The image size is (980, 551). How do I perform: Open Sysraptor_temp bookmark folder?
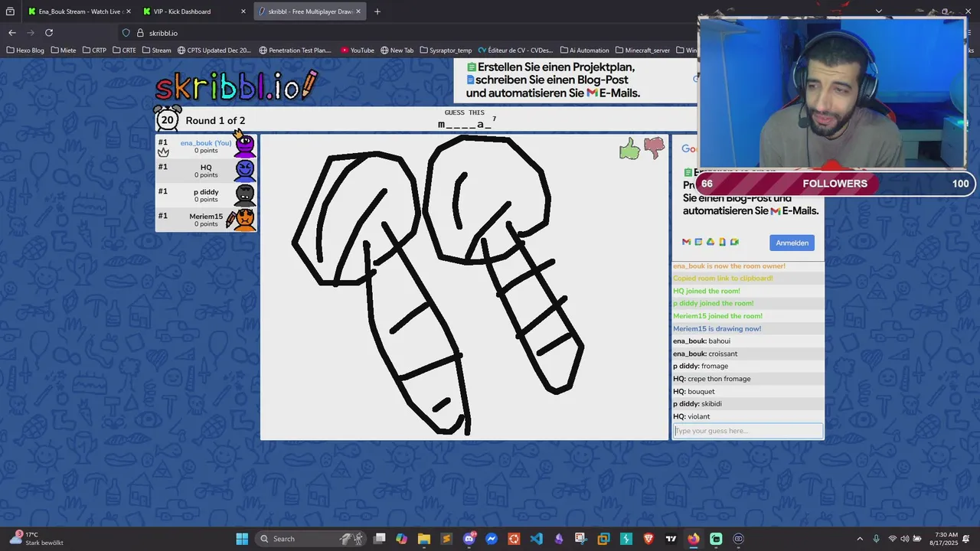click(x=445, y=51)
